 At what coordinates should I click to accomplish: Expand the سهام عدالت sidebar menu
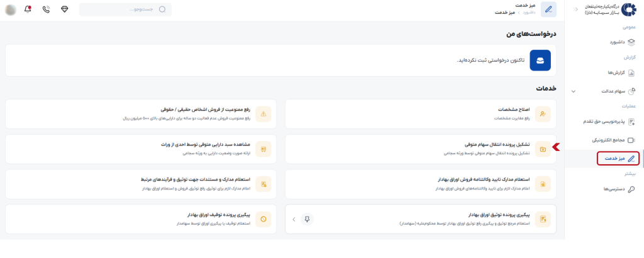(573, 91)
